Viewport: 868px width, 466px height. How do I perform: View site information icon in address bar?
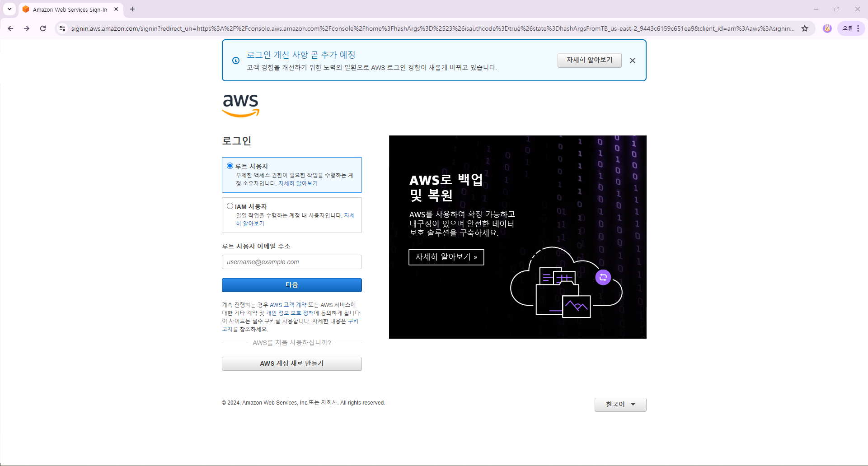62,28
